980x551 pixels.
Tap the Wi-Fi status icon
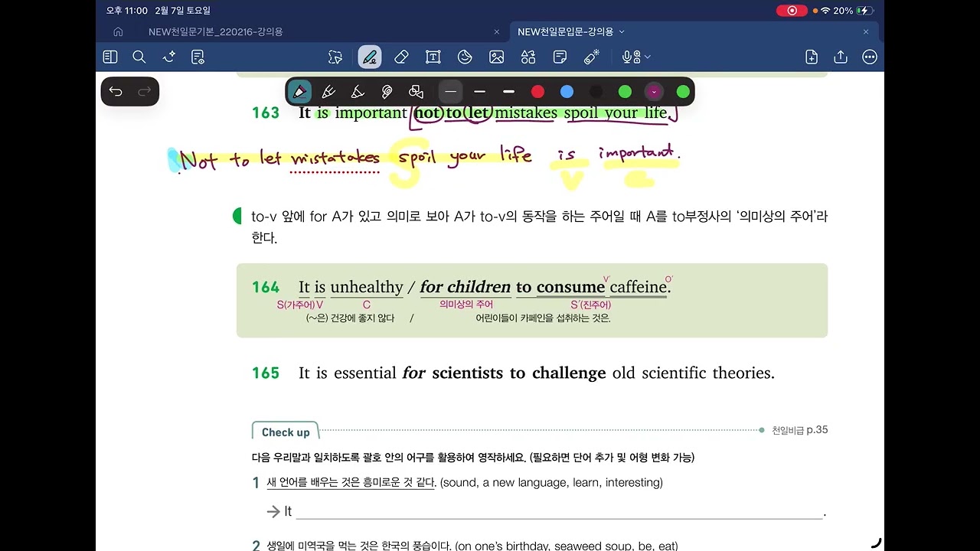[825, 11]
